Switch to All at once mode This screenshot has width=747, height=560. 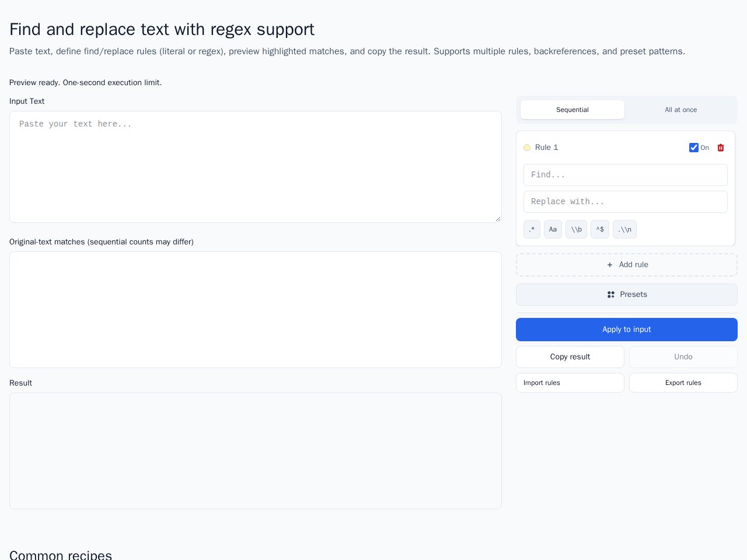[681, 110]
